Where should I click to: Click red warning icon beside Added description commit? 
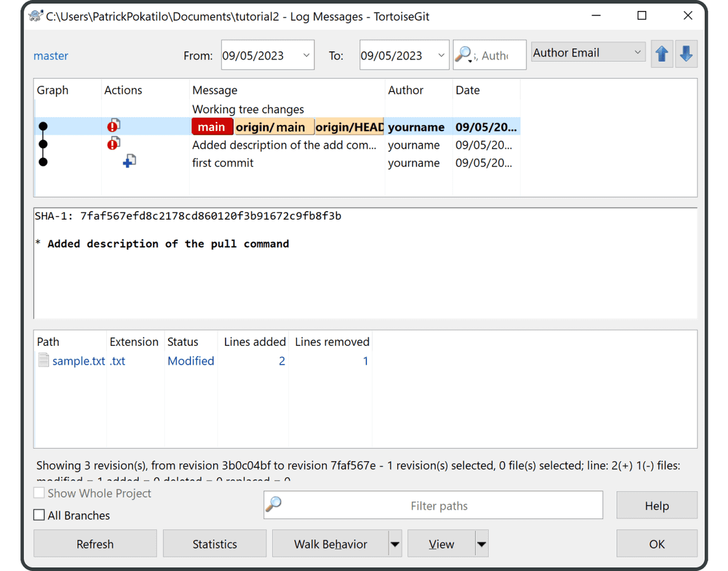(113, 144)
